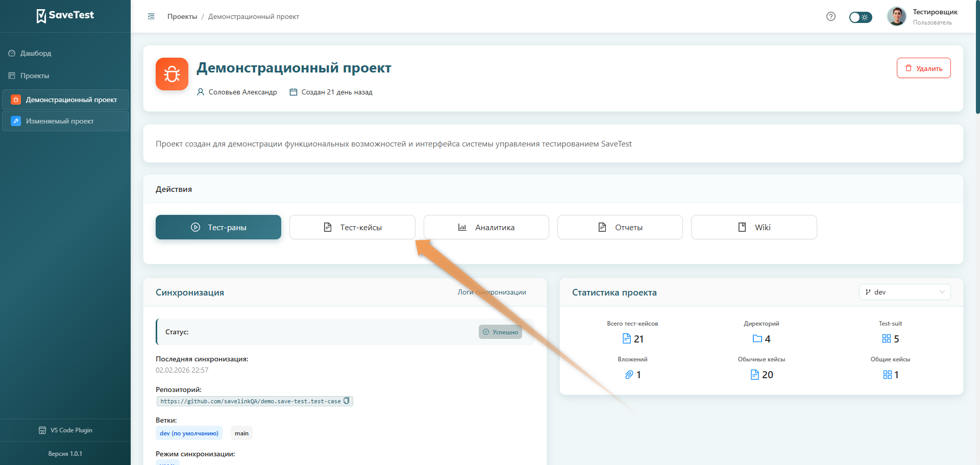This screenshot has height=465, width=980.
Task: Copy the repository URL with copy icon
Action: (x=347, y=401)
